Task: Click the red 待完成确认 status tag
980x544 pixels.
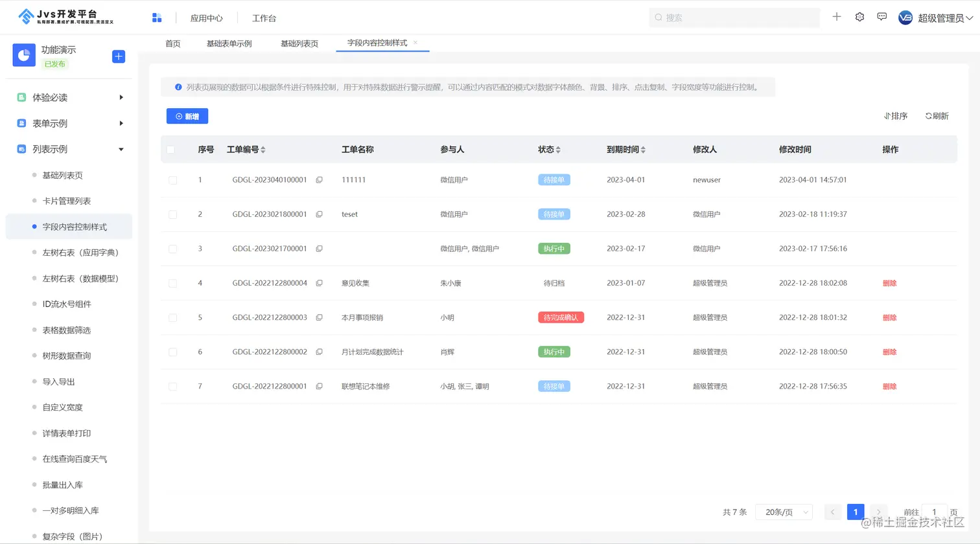Action: pyautogui.click(x=561, y=317)
